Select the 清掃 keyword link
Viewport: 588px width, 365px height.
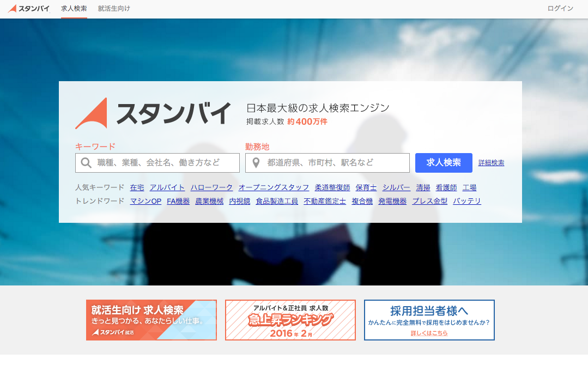423,187
